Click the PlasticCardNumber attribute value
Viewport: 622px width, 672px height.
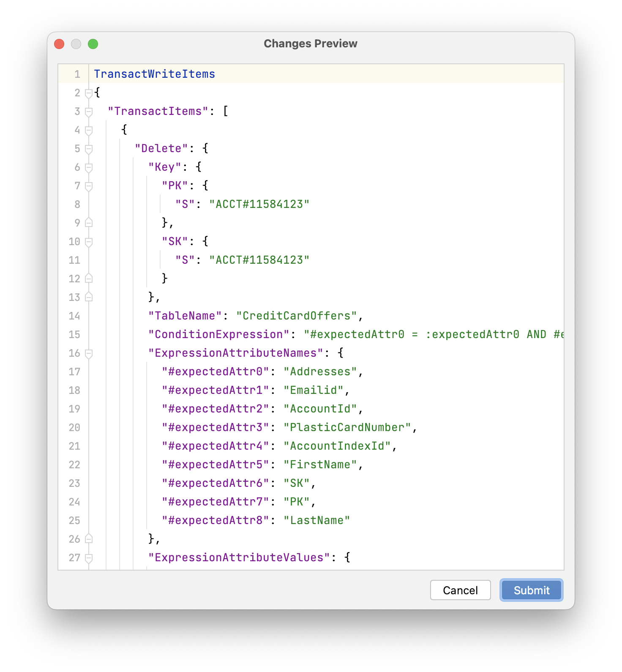pyautogui.click(x=347, y=427)
